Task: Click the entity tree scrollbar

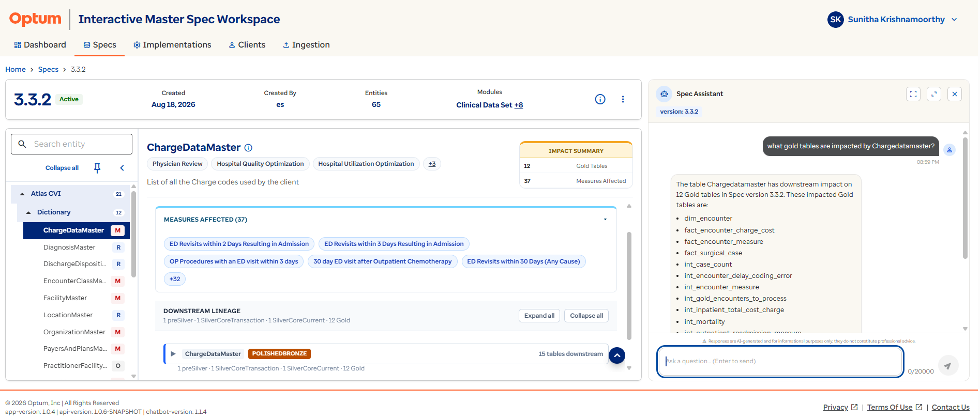Action: click(133, 234)
